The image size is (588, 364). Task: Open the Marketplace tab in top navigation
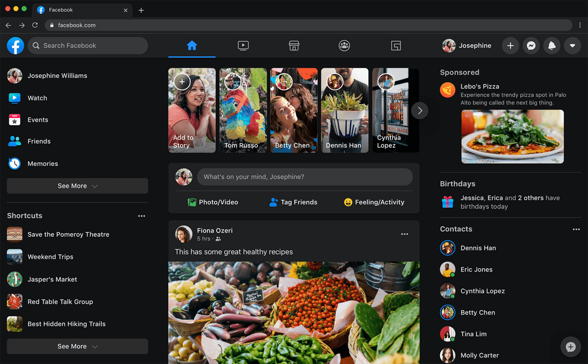(x=294, y=45)
